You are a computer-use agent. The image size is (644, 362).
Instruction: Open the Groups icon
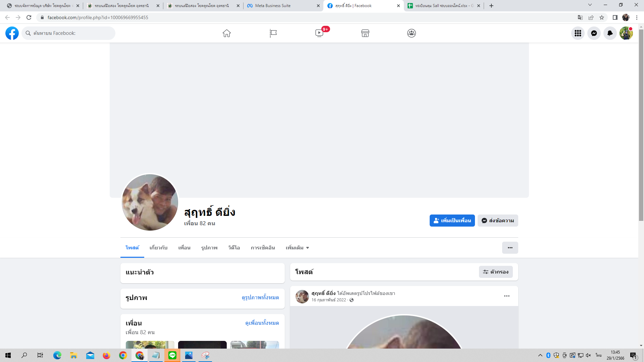click(412, 33)
